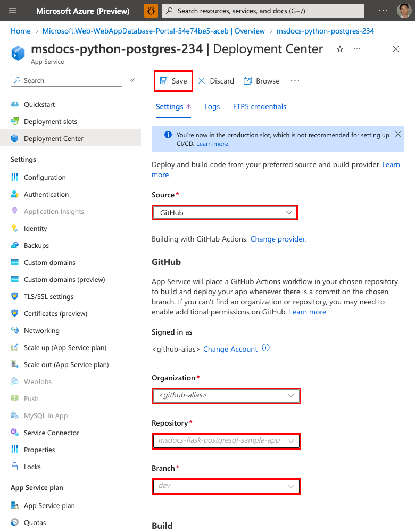Expand the Organization dropdown
The width and height of the screenshot is (415, 532).
pos(226,396)
